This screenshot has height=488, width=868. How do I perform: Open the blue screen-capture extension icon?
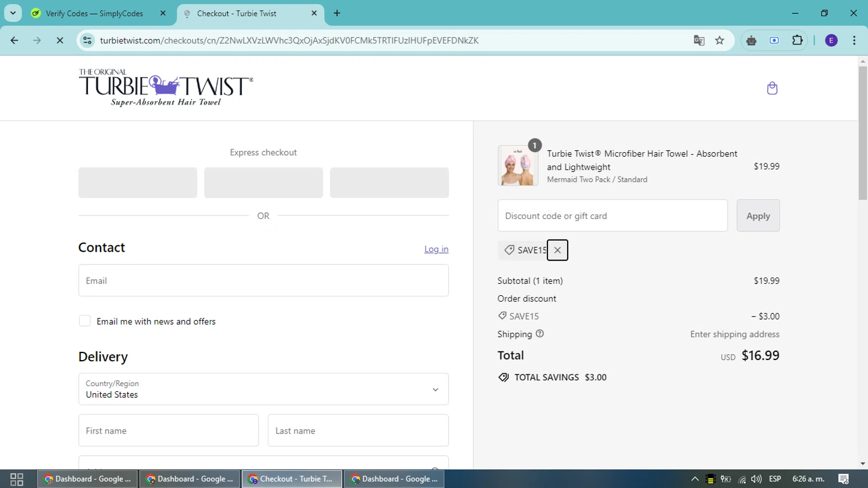[x=774, y=41]
